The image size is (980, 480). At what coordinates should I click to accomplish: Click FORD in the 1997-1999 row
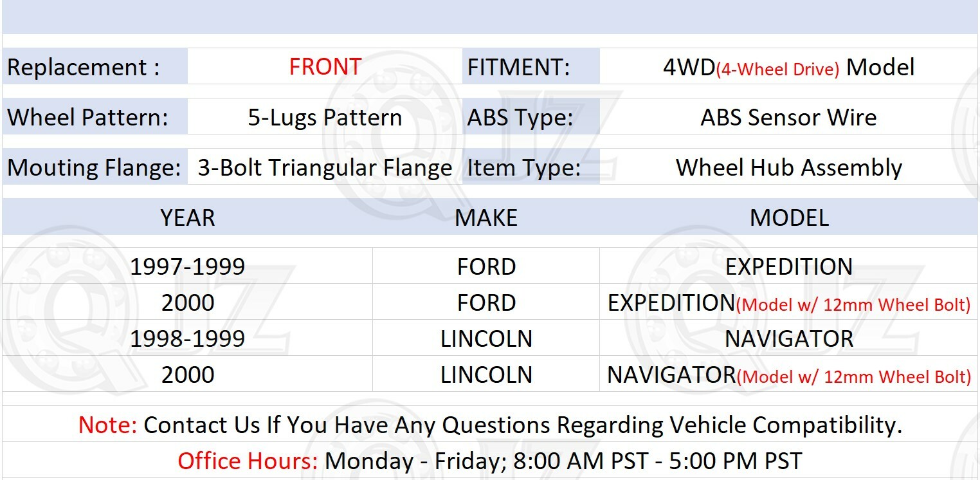[x=486, y=266]
